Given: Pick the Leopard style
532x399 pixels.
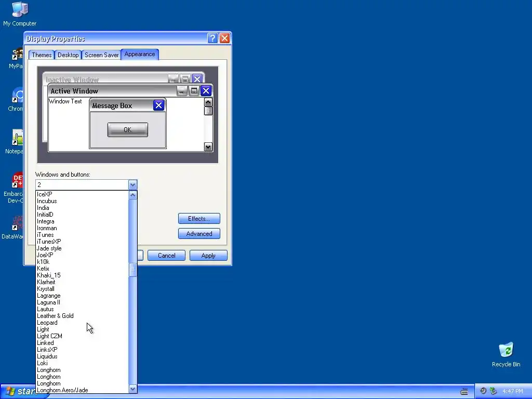Looking at the screenshot, I should point(82,323).
